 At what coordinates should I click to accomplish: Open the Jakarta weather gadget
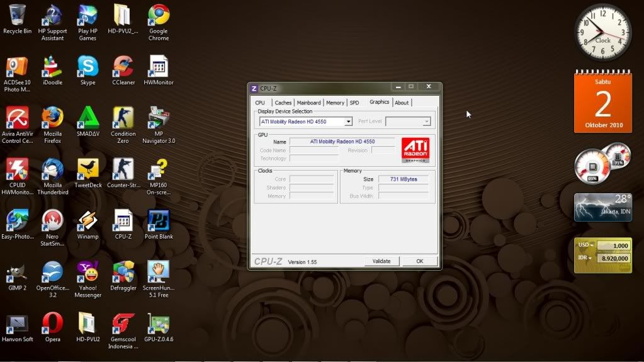[603, 208]
